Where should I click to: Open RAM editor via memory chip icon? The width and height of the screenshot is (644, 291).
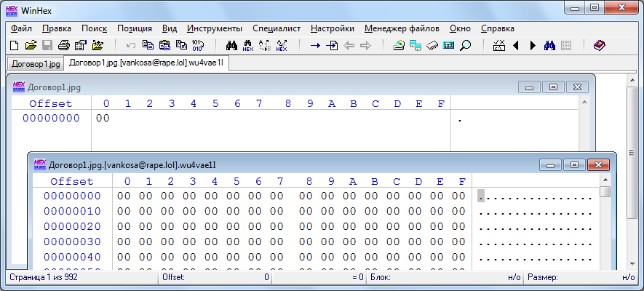point(432,46)
